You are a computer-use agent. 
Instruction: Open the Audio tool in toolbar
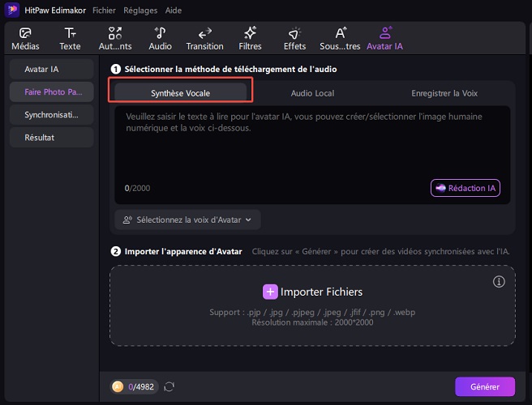click(160, 33)
